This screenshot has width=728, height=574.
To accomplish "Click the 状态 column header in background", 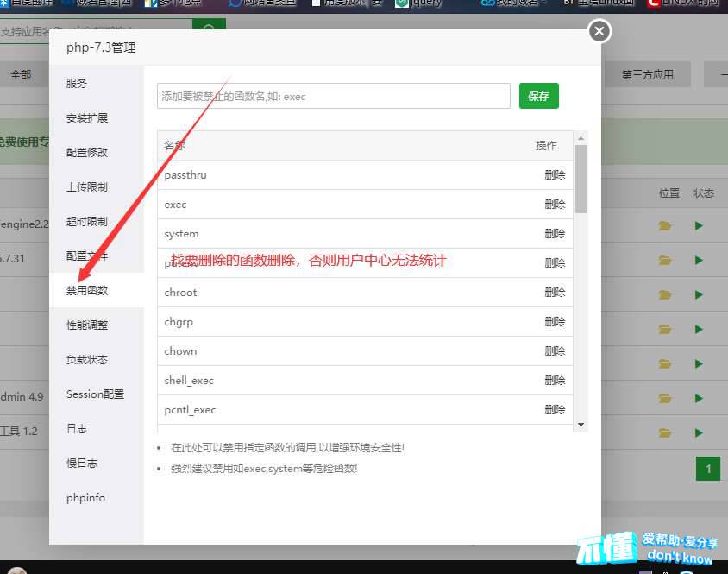I will (704, 192).
